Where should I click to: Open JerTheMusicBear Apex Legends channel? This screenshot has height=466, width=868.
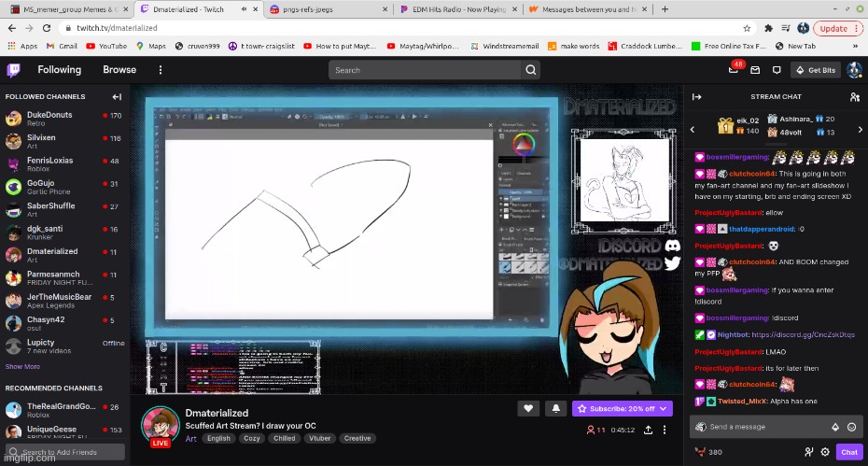click(x=64, y=301)
